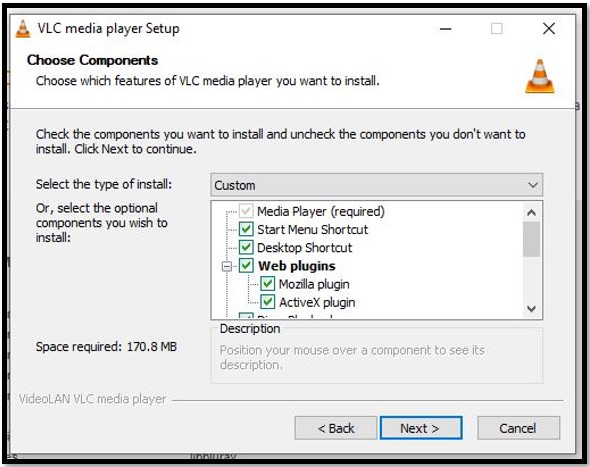Click the disabled Media Player (required) checkbox
Viewport: 590px width, 467px height.
click(x=246, y=211)
